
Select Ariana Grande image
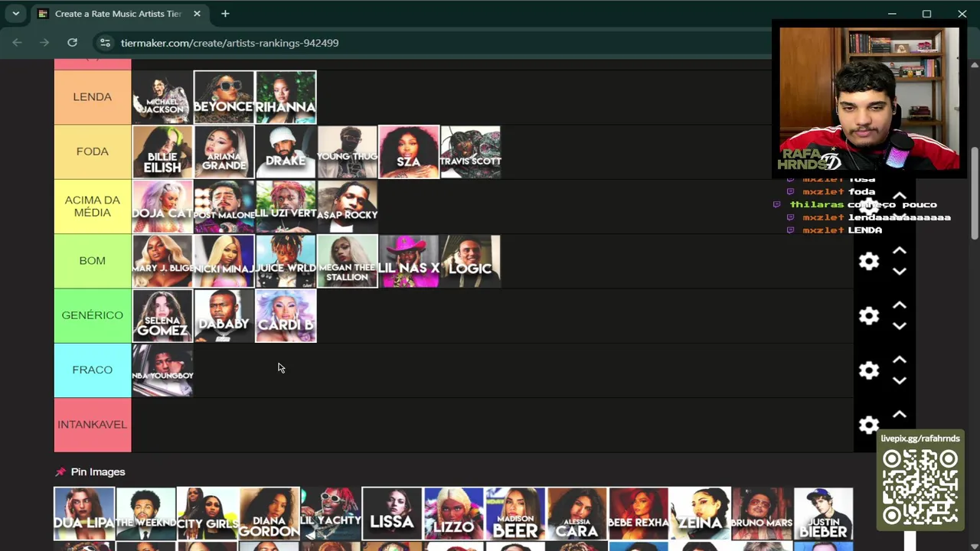point(224,152)
